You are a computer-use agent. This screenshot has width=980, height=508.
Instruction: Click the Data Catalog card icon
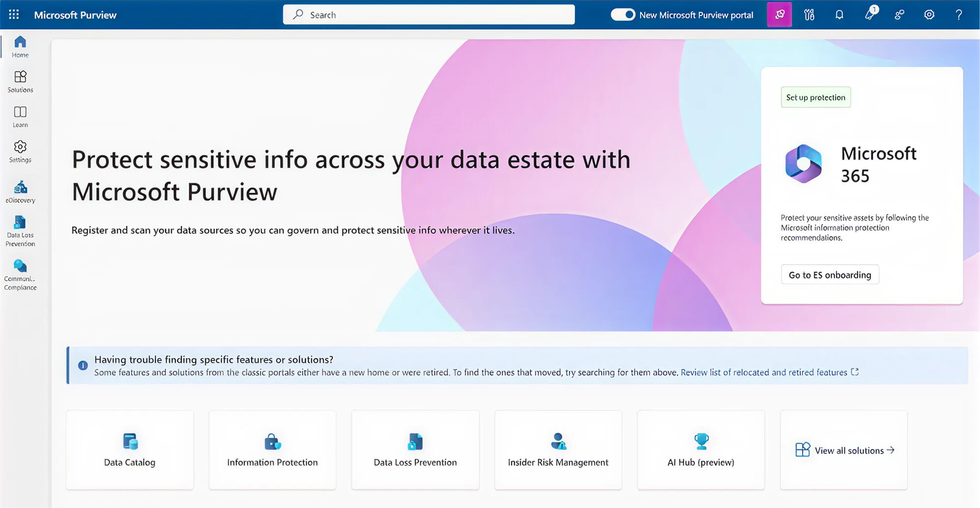(130, 441)
